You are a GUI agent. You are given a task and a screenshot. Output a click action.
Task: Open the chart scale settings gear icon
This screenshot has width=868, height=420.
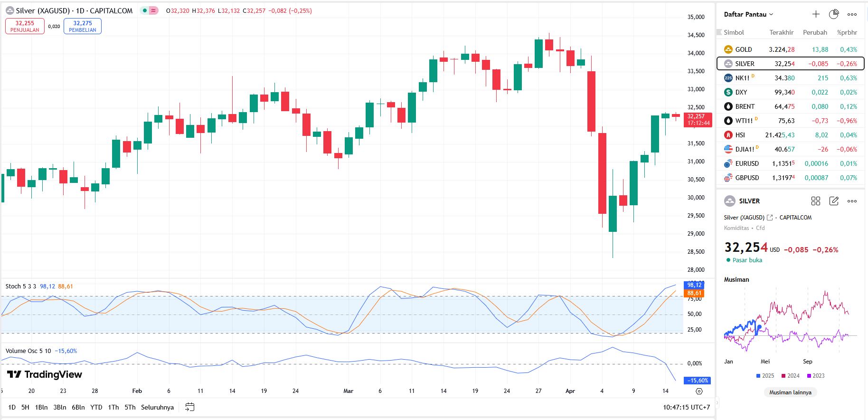699,391
